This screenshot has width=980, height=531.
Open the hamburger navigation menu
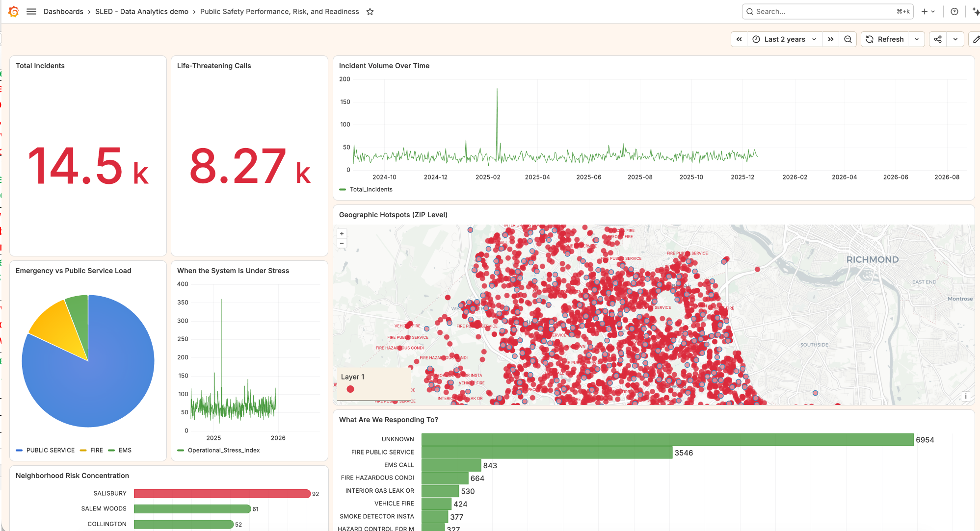[x=31, y=11]
